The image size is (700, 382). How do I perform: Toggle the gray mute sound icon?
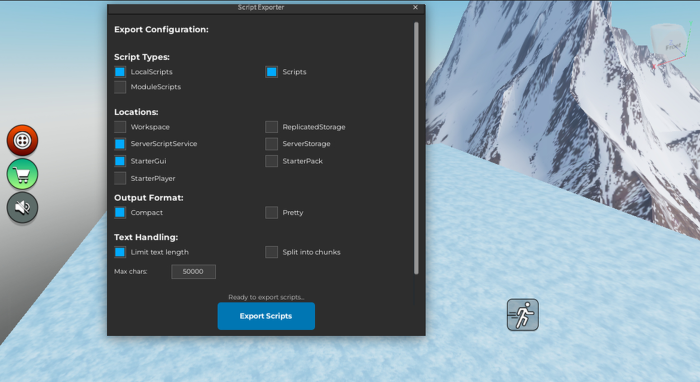[22, 208]
